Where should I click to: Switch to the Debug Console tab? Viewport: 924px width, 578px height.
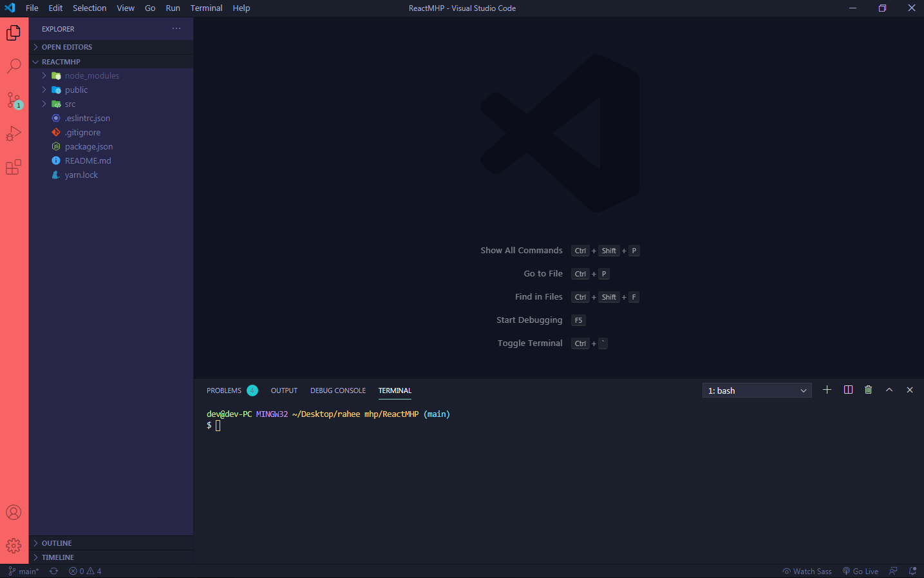click(338, 390)
